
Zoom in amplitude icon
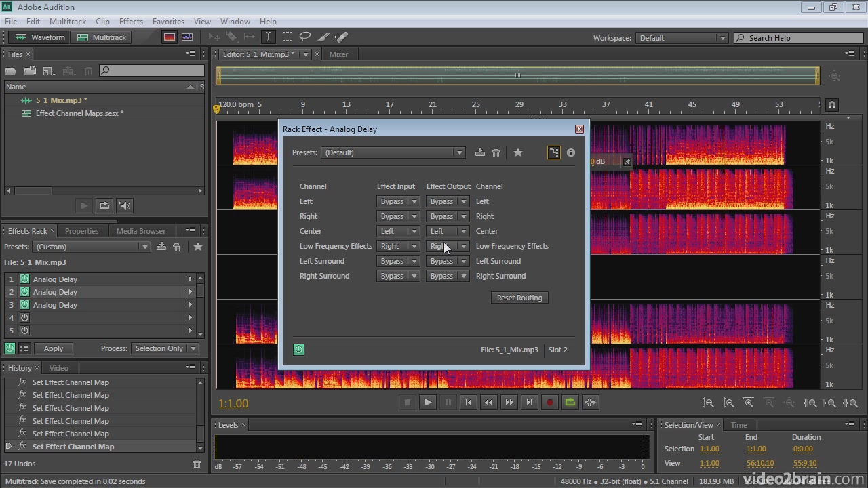coord(709,403)
